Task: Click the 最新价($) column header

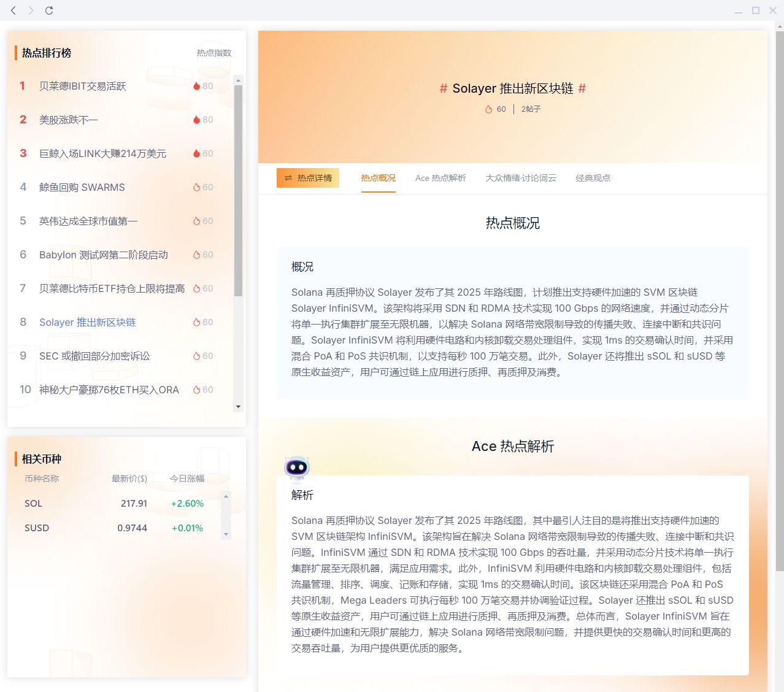Action: (129, 479)
